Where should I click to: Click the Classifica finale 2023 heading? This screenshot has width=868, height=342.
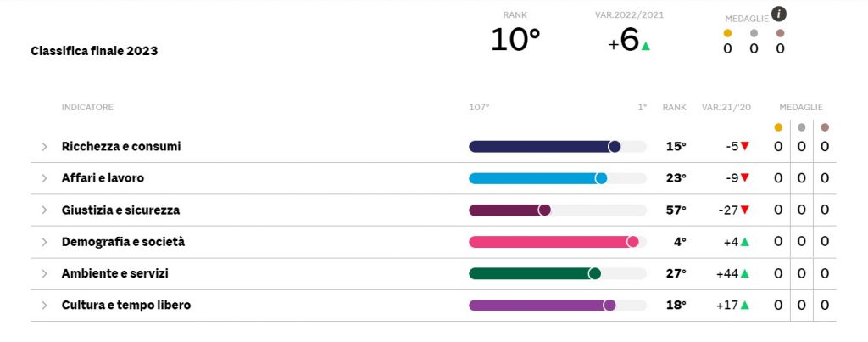94,51
